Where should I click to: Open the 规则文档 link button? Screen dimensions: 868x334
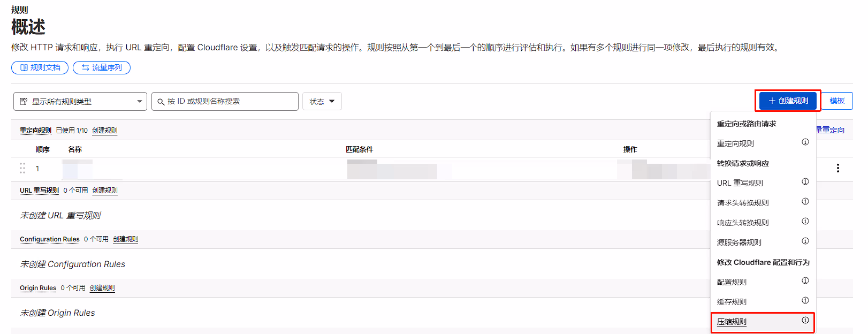coord(40,67)
